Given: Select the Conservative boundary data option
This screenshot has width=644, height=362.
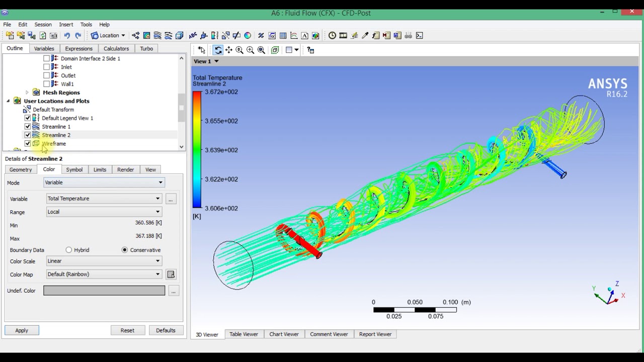Looking at the screenshot, I should (x=125, y=250).
